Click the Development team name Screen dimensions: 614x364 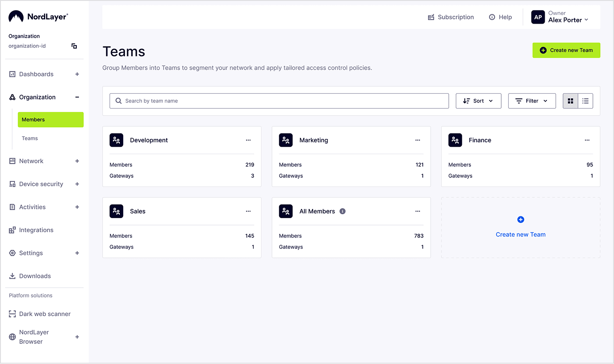point(149,140)
